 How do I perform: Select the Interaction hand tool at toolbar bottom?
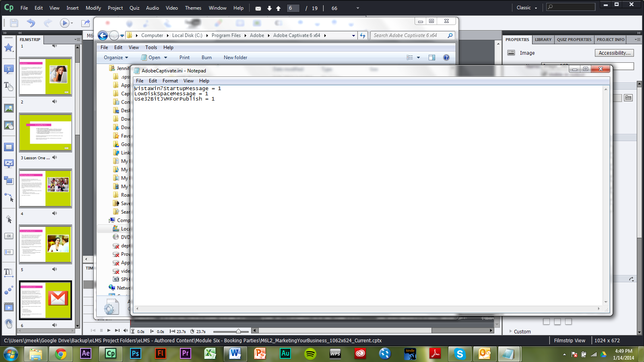[9, 323]
